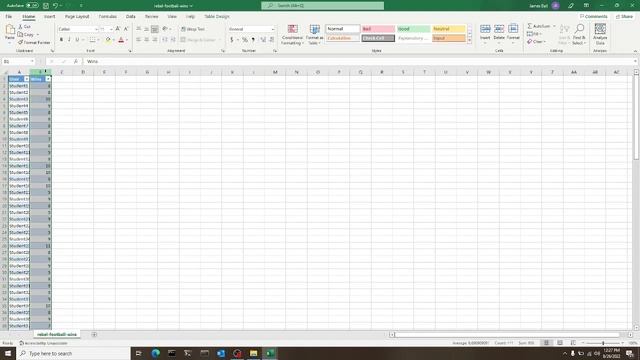
Task: Switch to the Table Design tab
Action: coord(217,16)
